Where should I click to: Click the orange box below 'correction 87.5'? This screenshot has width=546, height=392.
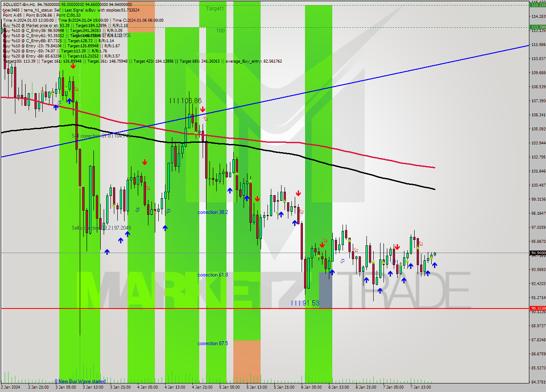247,361
